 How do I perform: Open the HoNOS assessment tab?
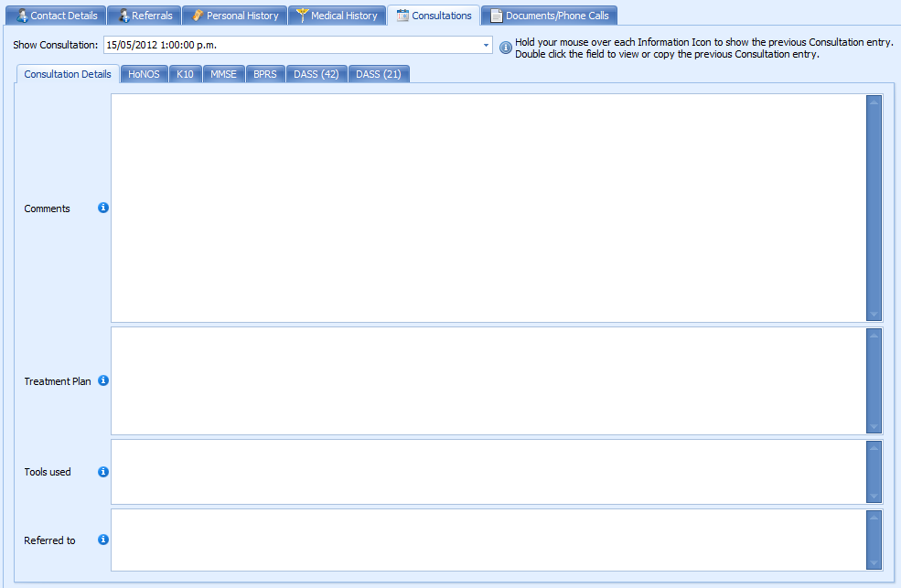(144, 74)
